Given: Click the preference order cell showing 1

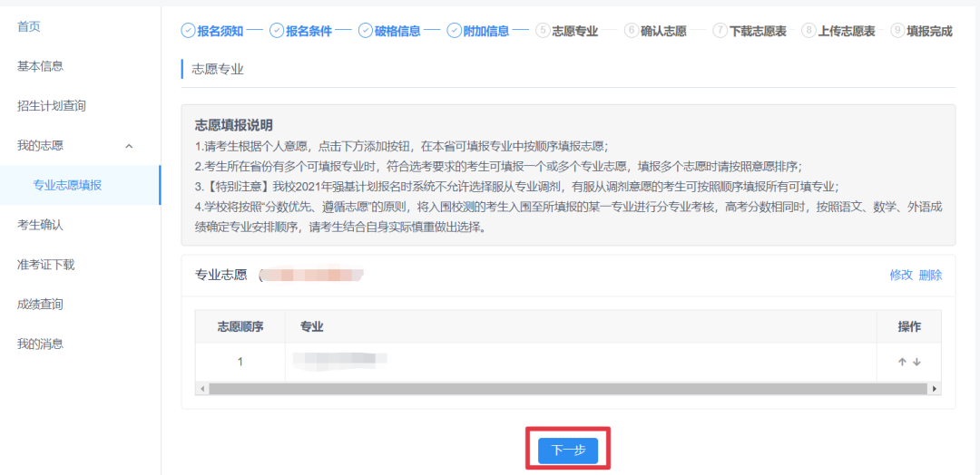Looking at the screenshot, I should [240, 362].
